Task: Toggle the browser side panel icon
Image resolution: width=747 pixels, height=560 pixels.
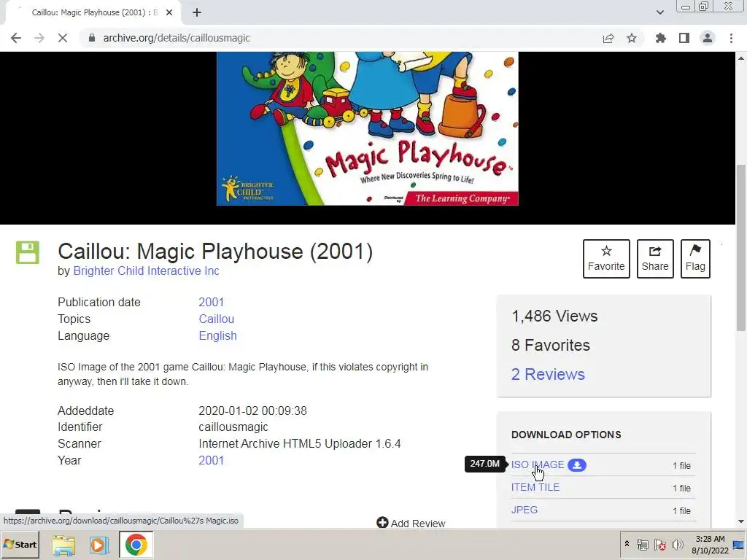Action: 684,38
